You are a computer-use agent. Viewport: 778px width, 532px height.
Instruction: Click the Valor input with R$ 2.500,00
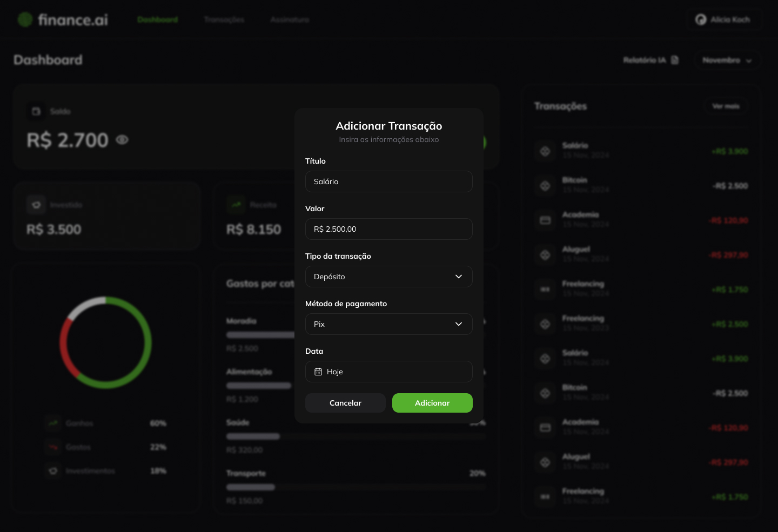click(x=389, y=229)
